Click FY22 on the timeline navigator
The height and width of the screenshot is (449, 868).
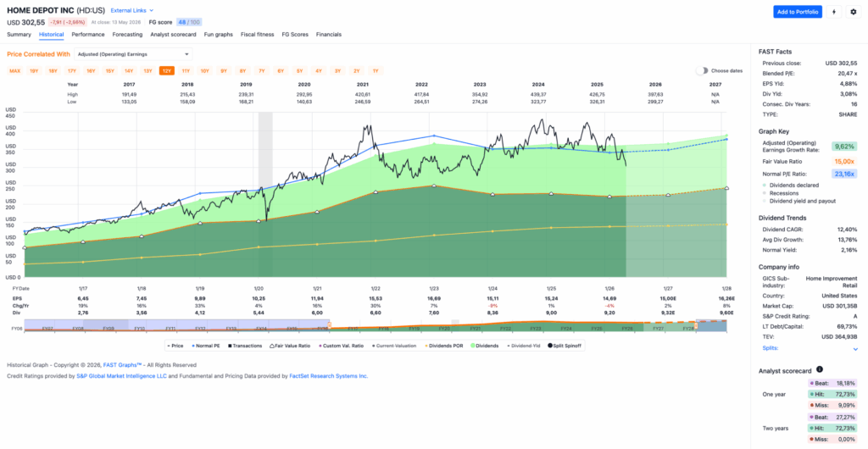[x=504, y=329]
